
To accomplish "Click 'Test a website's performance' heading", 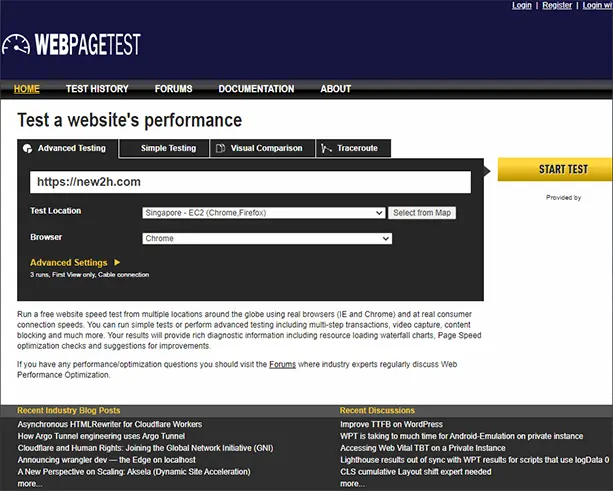I will 130,120.
